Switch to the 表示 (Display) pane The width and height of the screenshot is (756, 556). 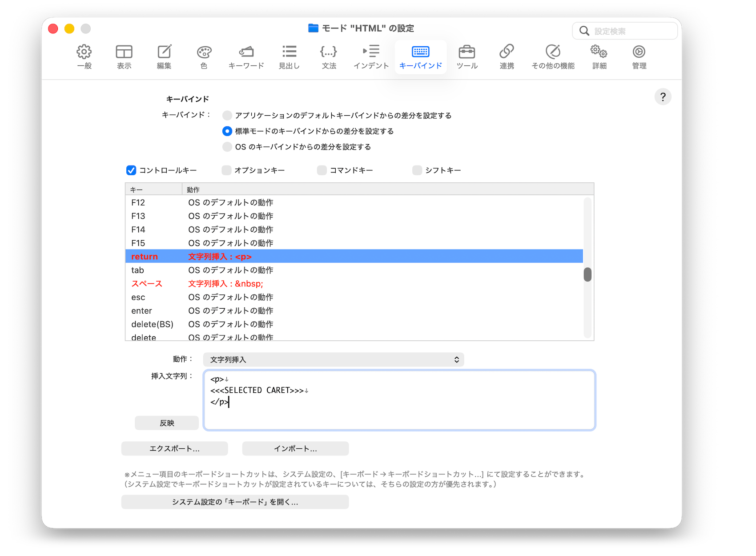tap(124, 56)
